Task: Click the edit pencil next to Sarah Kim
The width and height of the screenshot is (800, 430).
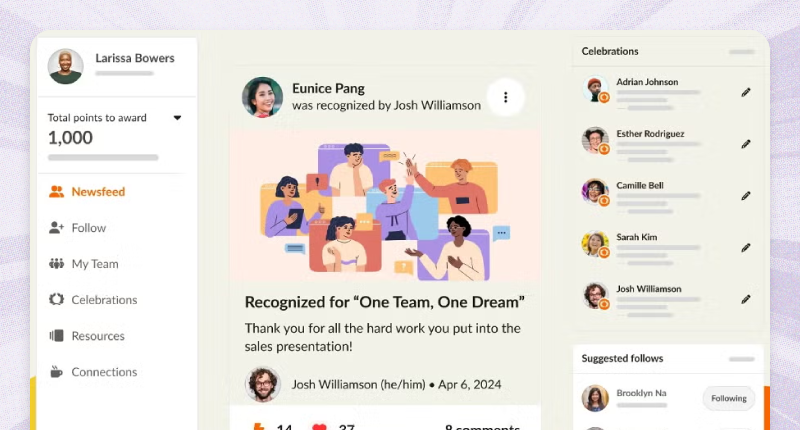Action: [745, 248]
